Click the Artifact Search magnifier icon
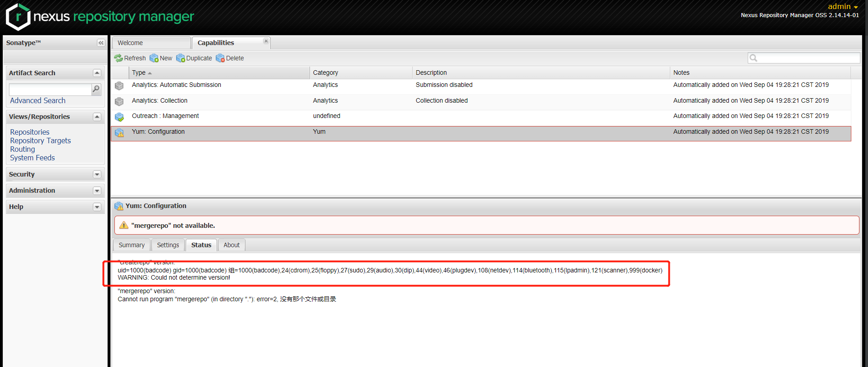Screen dimensions: 868x367 coord(96,89)
